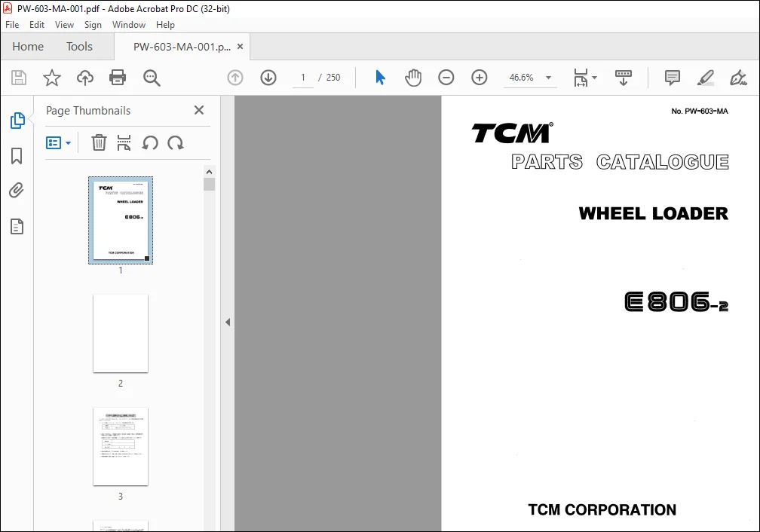Open the sign document pen tool
Image resolution: width=760 pixels, height=532 pixels.
(x=738, y=78)
